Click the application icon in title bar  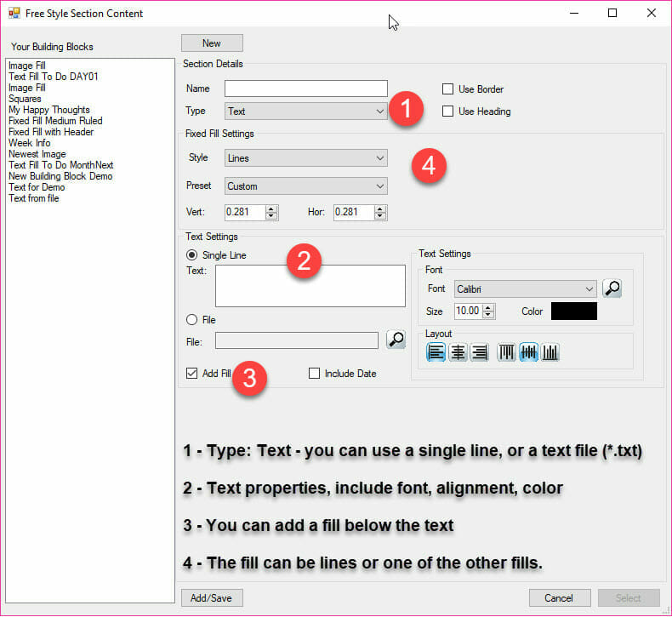[x=14, y=13]
